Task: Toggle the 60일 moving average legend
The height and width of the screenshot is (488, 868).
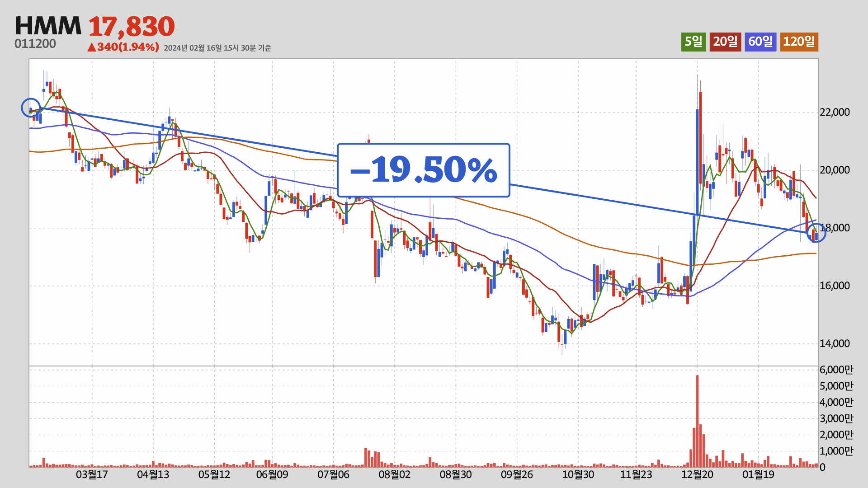Action: [x=760, y=42]
